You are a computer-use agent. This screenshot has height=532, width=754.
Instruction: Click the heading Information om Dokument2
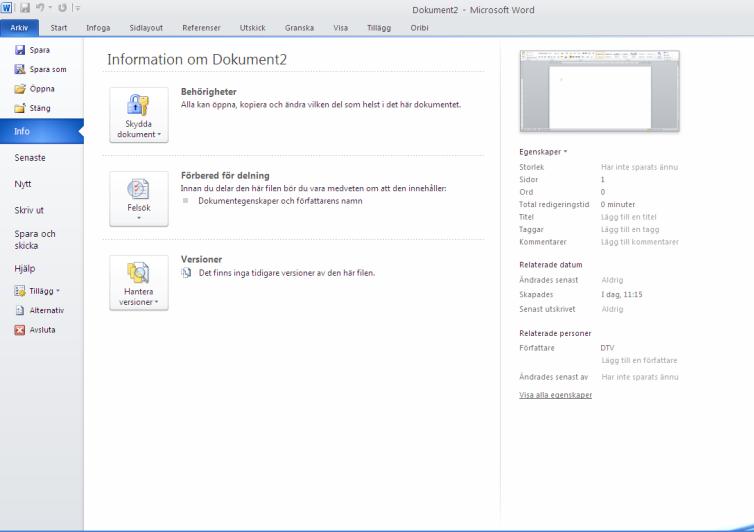coord(197,60)
